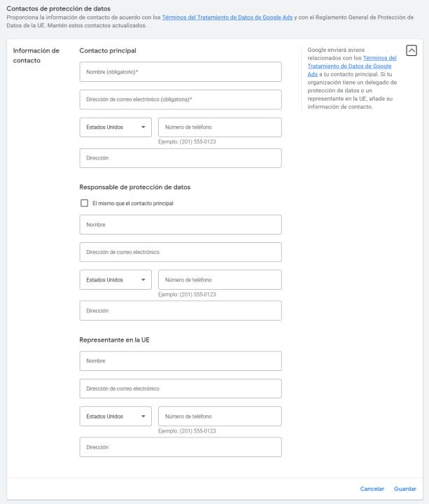Click the Cancelar button
Viewport: 429px width, 504px height.
pyautogui.click(x=372, y=489)
